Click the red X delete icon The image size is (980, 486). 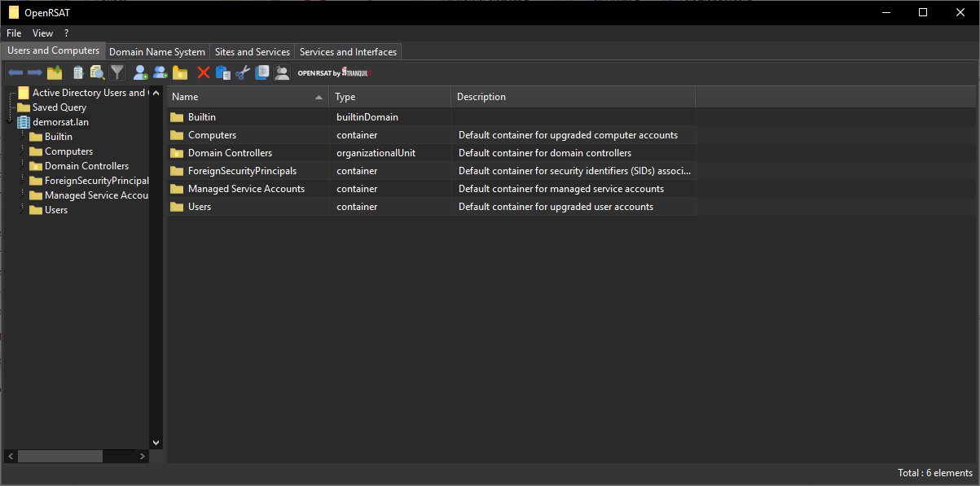[204, 73]
